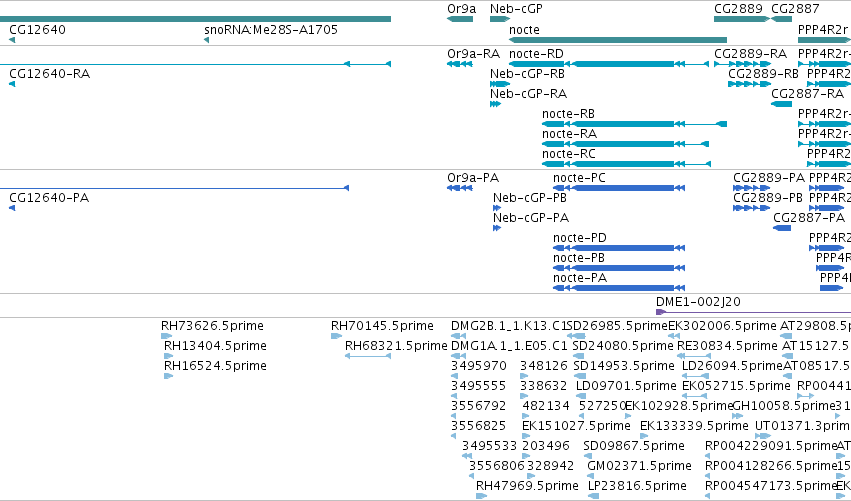Click the nocte gene label
This screenshot has height=501, width=851.
(524, 30)
